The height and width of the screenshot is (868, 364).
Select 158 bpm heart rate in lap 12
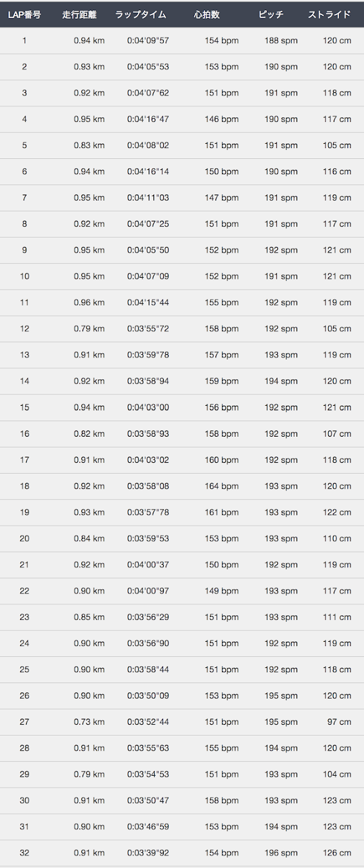tap(221, 329)
